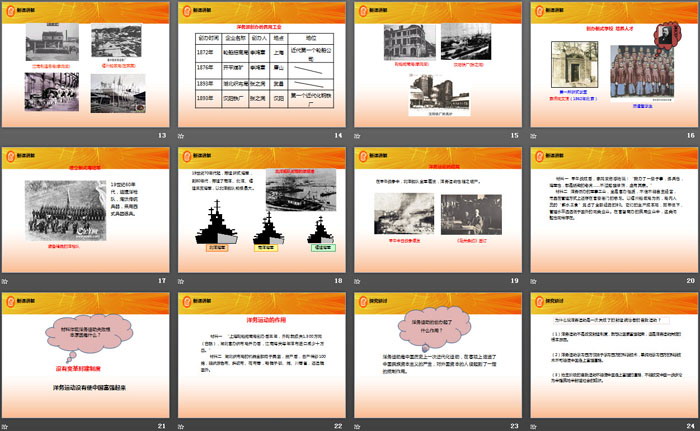Select slide 17 with the army group photo

click(85, 210)
